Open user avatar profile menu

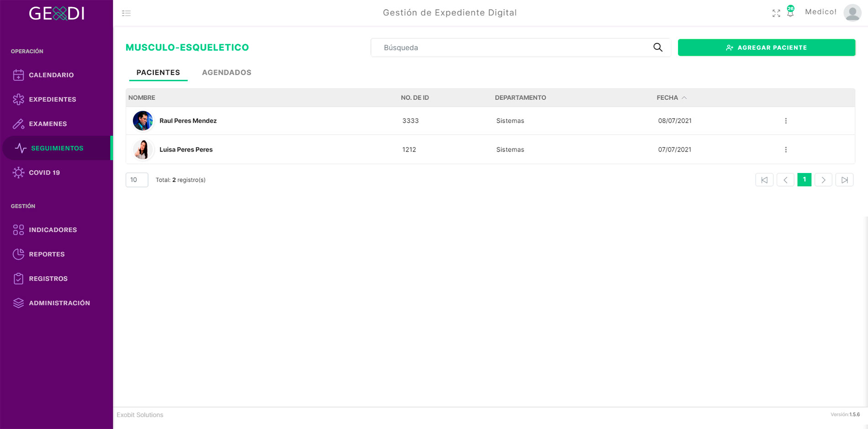pos(852,13)
